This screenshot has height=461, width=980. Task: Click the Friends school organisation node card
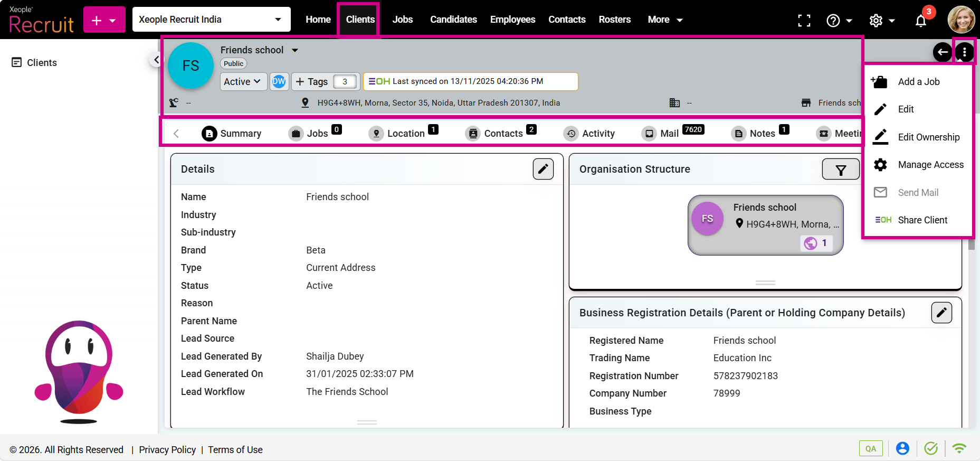coord(765,224)
